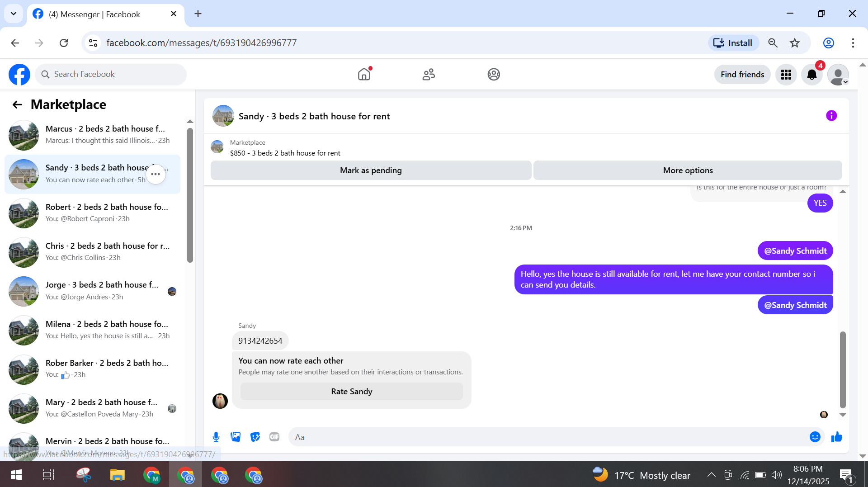
Task: Open Jorge 3 beds conversation
Action: point(92,291)
